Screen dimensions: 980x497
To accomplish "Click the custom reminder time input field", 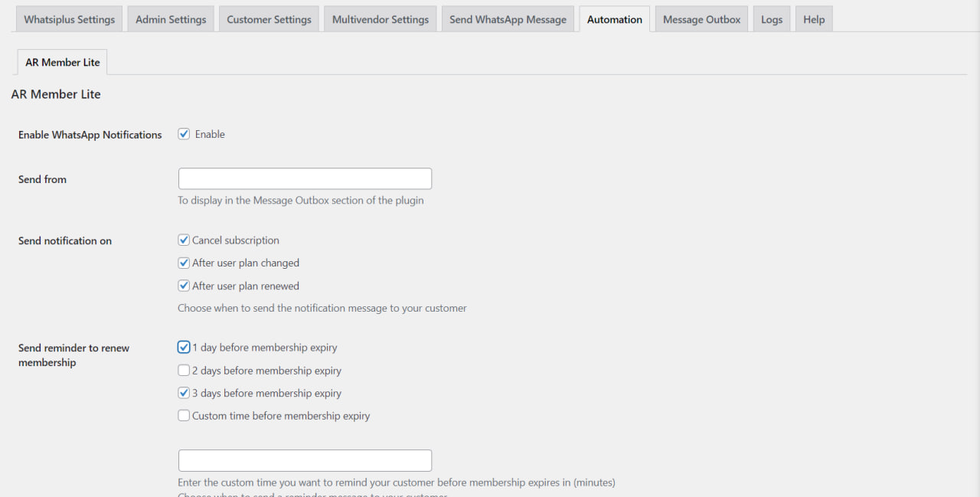I will point(304,459).
